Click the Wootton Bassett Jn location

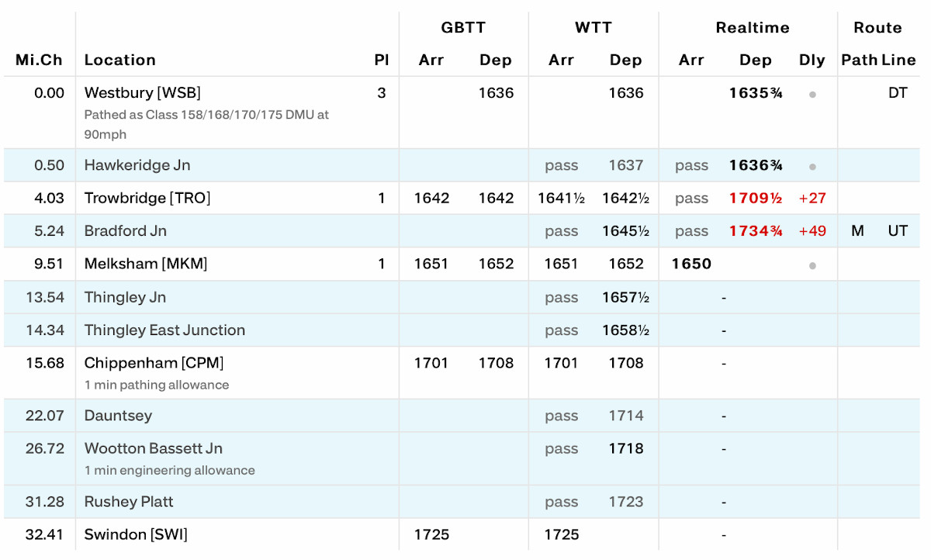pos(153,448)
